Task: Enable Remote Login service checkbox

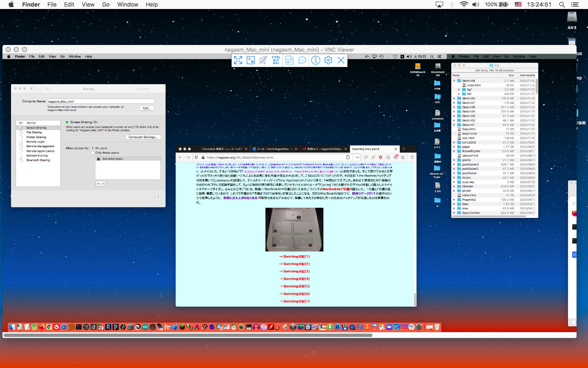Action: click(x=21, y=142)
